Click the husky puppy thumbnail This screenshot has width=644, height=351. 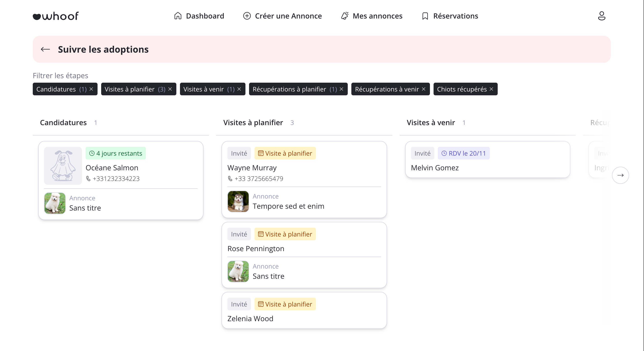click(238, 201)
